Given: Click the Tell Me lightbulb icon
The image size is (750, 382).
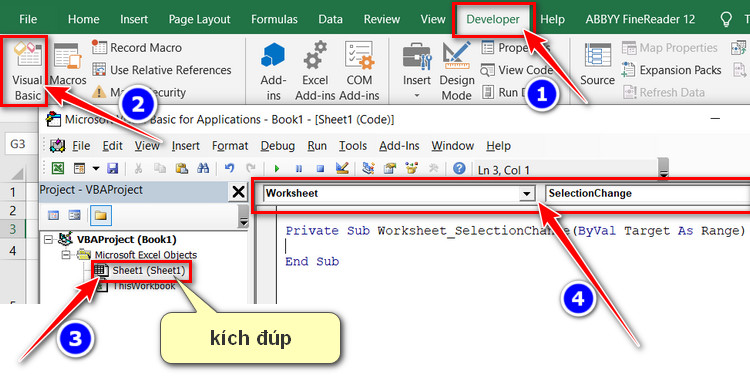Looking at the screenshot, I should (726, 19).
